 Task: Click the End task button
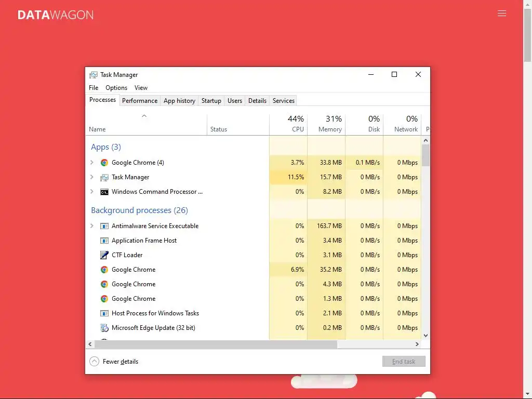pyautogui.click(x=404, y=362)
